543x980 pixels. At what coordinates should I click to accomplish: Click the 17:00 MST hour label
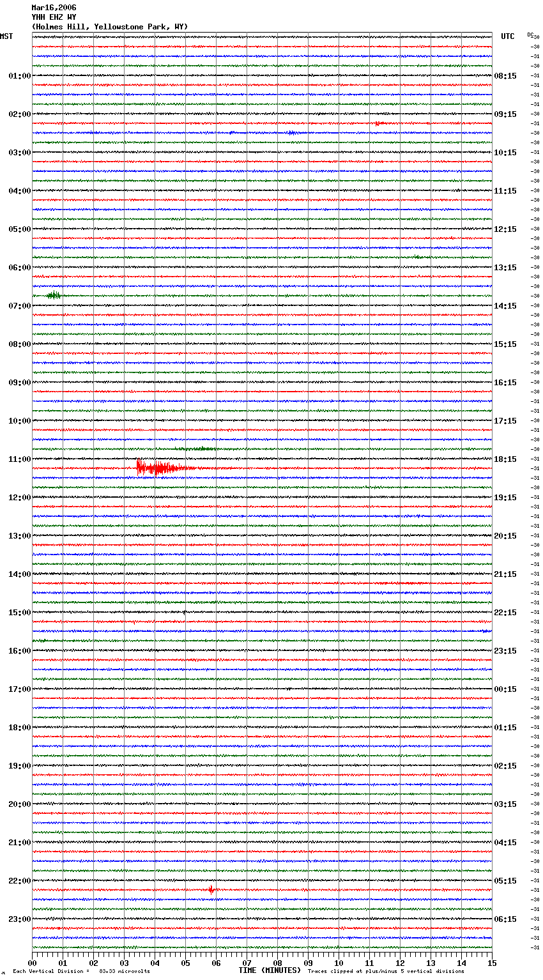coord(20,689)
